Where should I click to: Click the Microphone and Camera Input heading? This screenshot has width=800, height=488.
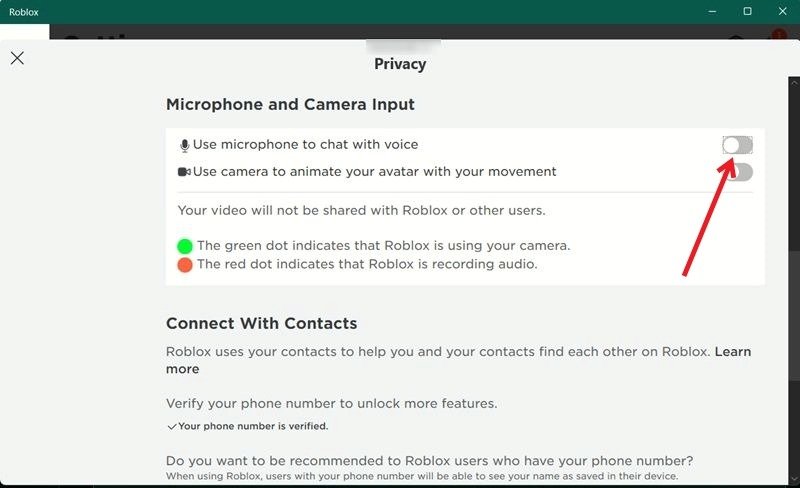pos(290,104)
